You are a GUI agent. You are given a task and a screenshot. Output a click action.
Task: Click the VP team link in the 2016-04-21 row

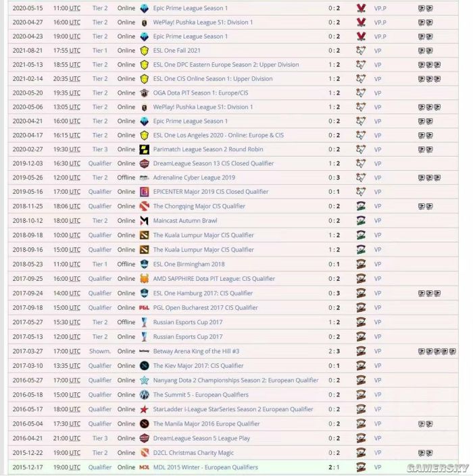[378, 439]
